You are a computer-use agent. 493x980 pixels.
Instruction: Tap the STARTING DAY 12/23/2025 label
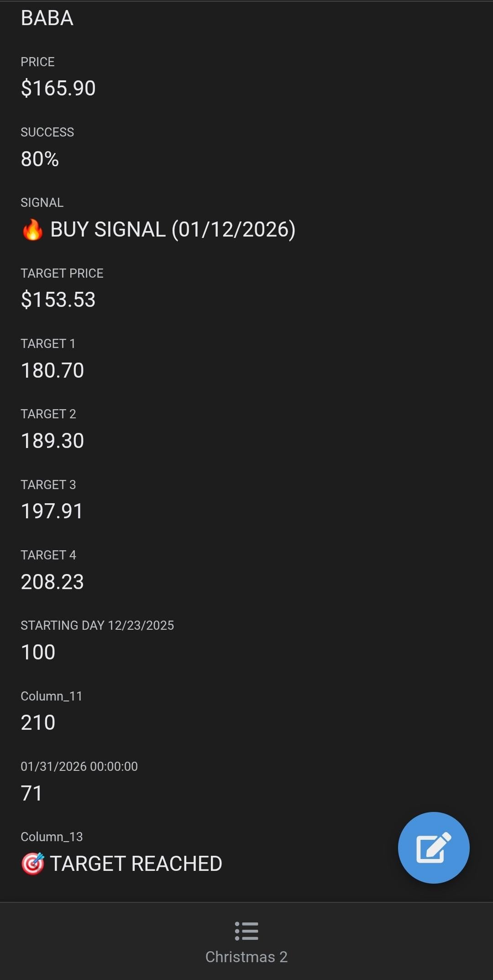click(x=97, y=625)
